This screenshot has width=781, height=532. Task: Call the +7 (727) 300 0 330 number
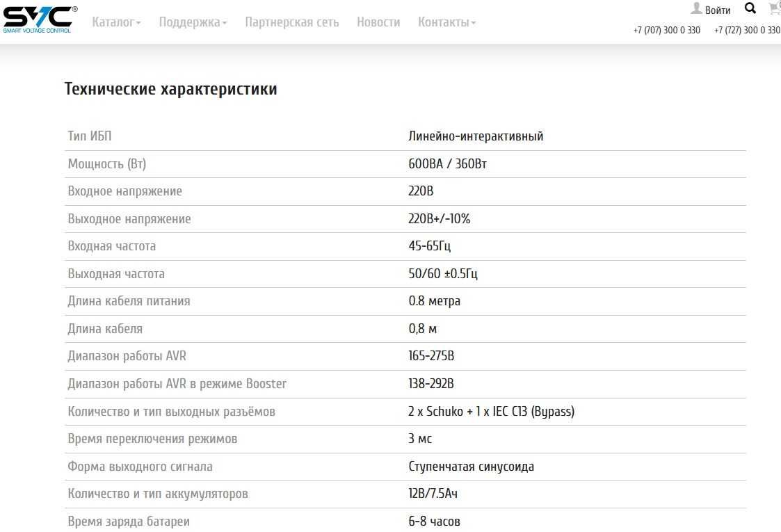click(x=747, y=31)
